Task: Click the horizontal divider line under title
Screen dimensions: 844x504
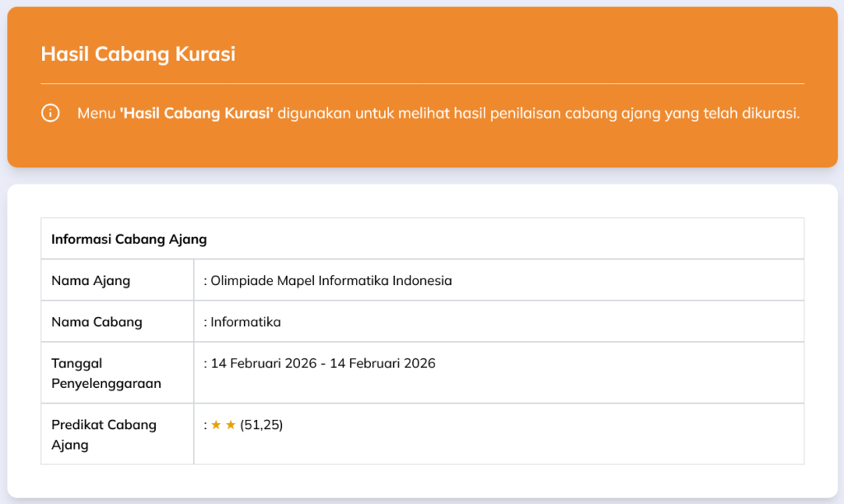Action: 423,83
